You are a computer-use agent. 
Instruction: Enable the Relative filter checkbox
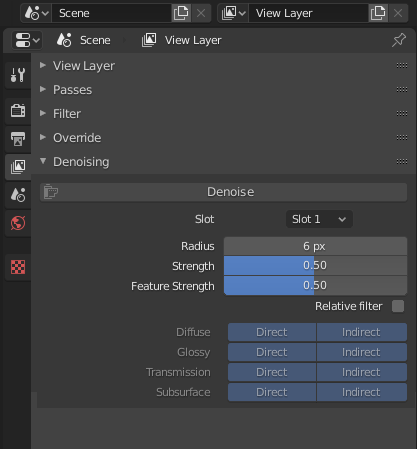point(398,306)
